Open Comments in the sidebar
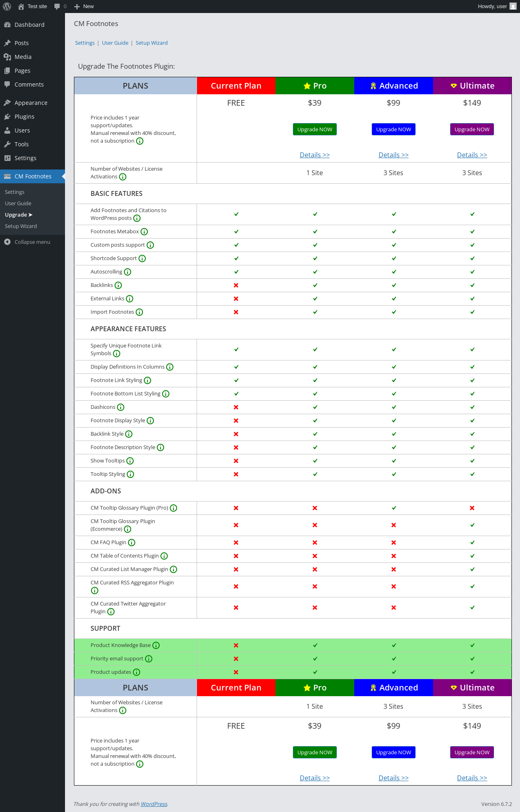The image size is (520, 812). [x=32, y=85]
